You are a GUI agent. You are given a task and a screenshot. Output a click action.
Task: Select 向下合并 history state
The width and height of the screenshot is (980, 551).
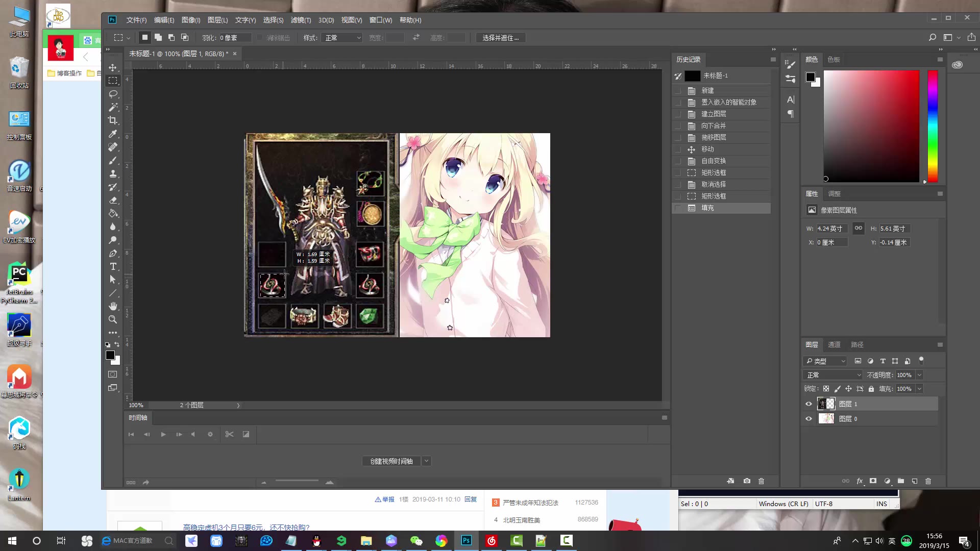[x=721, y=126]
